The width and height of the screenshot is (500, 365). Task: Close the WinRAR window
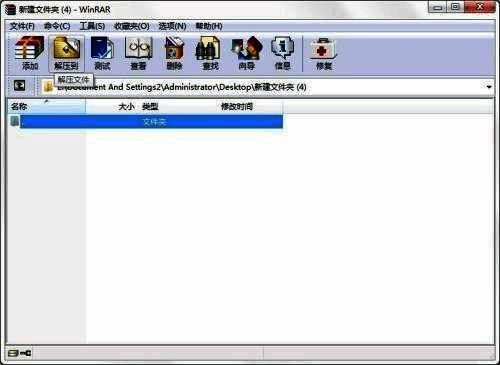coord(480,7)
